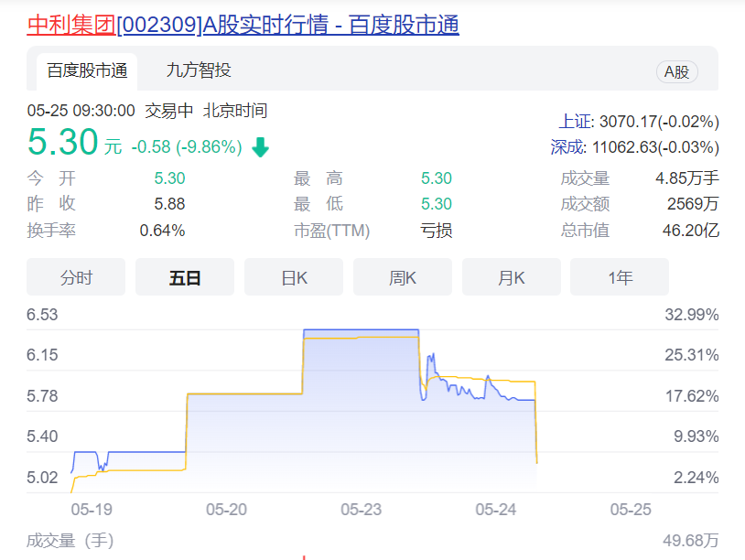Click the 05-19 date on the chart axis
This screenshot has height=560, width=745.
point(92,510)
